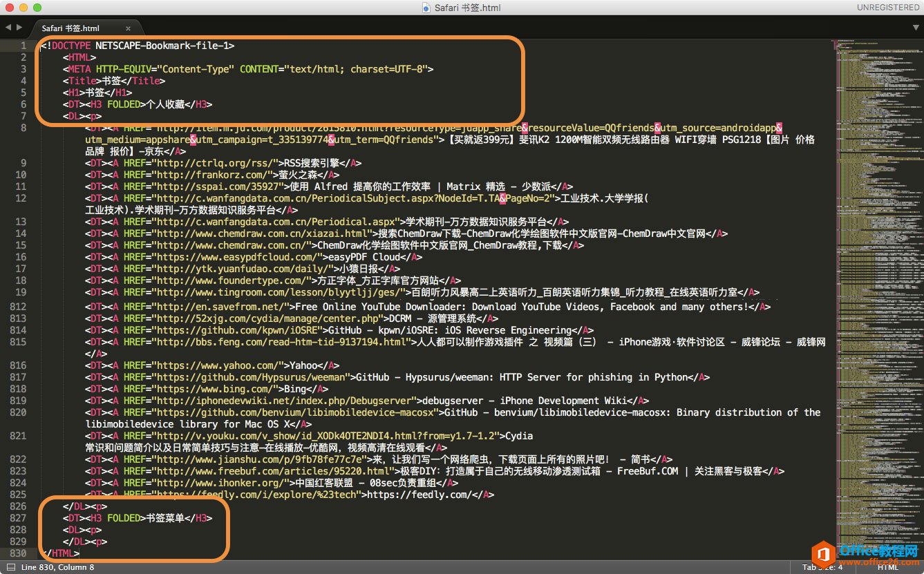The image size is (924, 574).
Task: Click line number 830 in the gutter
Action: (x=19, y=553)
